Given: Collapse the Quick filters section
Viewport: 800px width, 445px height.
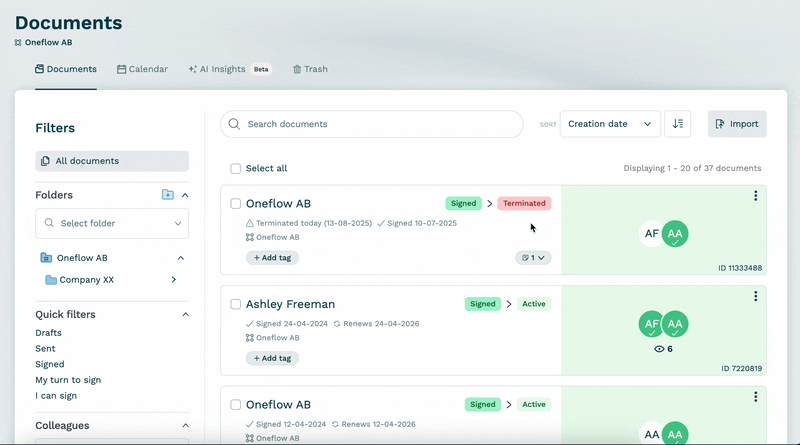Looking at the screenshot, I should [185, 314].
